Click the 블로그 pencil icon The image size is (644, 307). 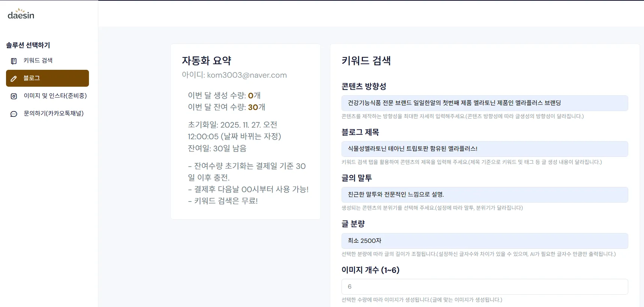tap(14, 78)
